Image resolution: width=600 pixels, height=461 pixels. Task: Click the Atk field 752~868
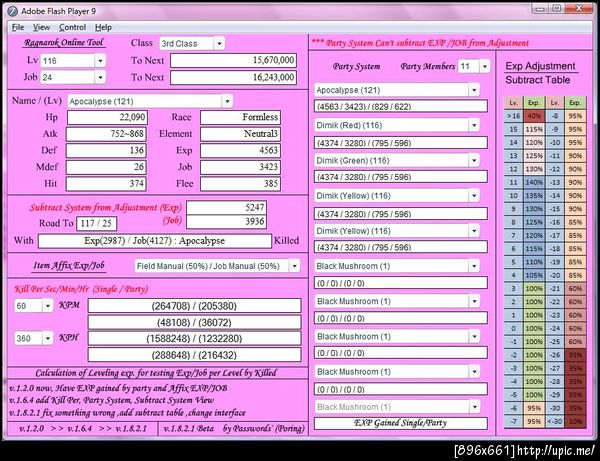106,134
